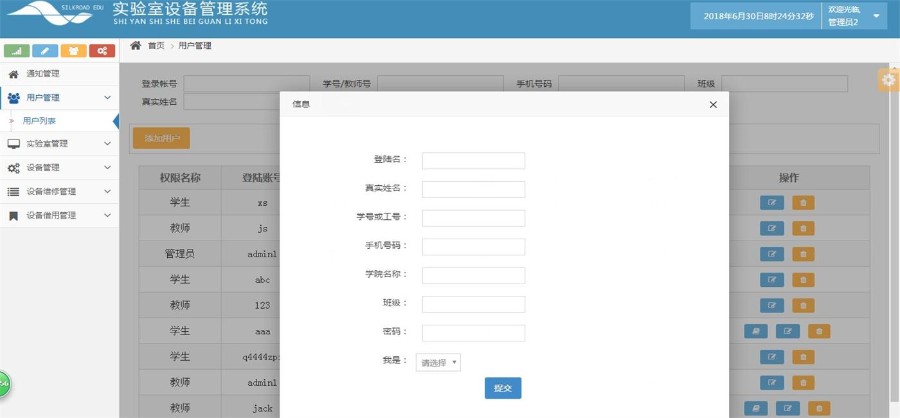The height and width of the screenshot is (418, 900).
Task: Click the 提交 submit button
Action: coord(503,388)
